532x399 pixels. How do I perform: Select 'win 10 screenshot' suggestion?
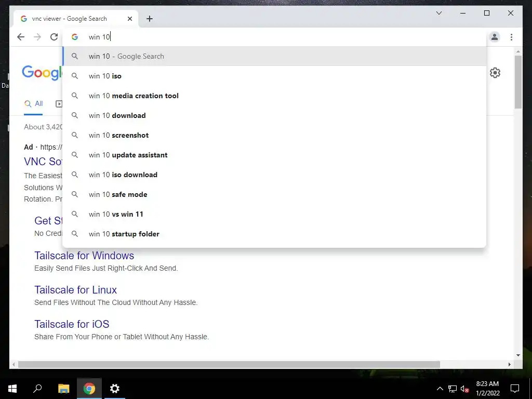point(274,135)
